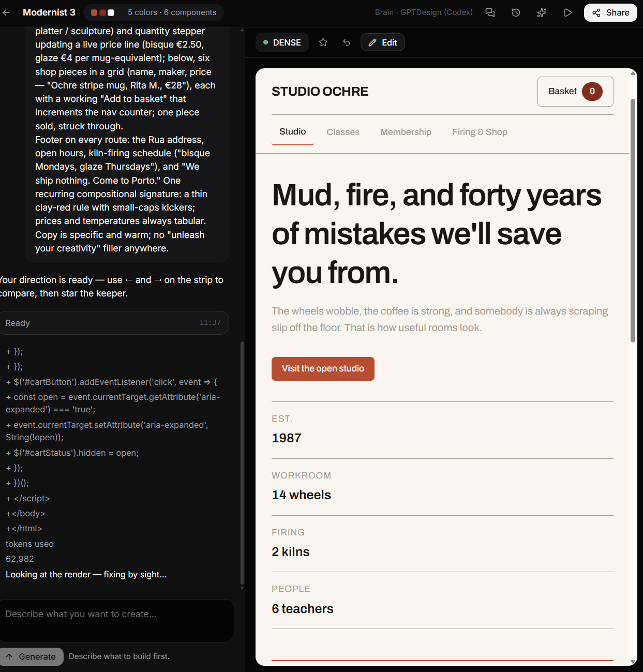Switch to the Firing & Shop tab
The height and width of the screenshot is (672, 643).
[x=480, y=132]
